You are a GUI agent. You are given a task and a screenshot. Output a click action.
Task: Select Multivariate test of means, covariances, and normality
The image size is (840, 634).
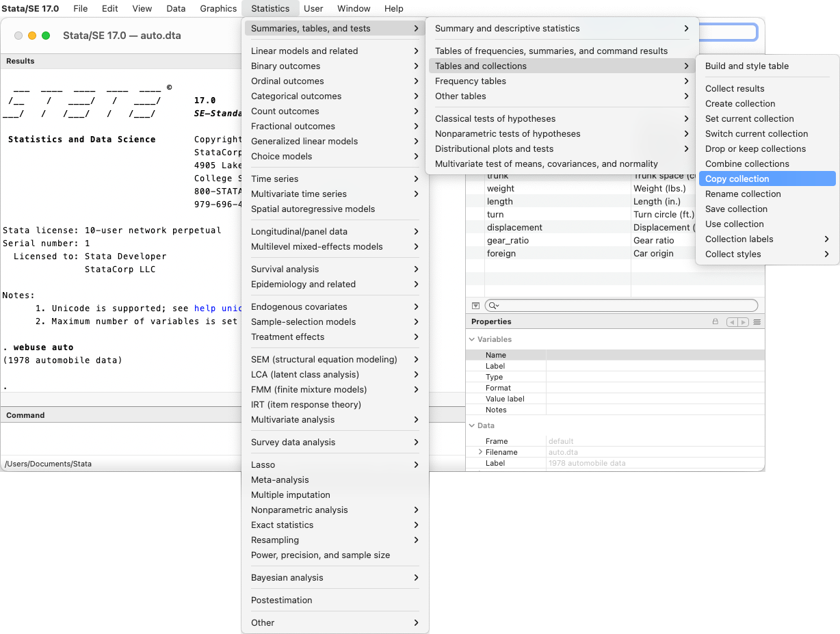pos(562,163)
